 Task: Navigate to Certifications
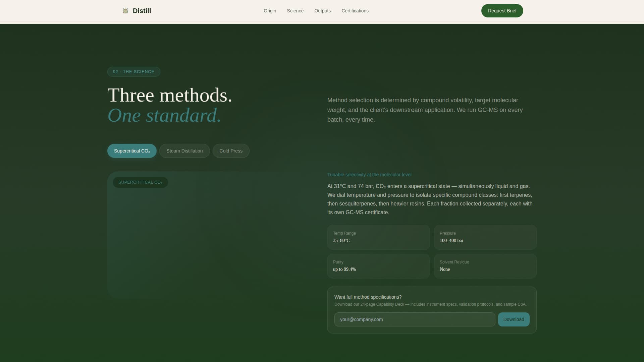click(x=355, y=11)
